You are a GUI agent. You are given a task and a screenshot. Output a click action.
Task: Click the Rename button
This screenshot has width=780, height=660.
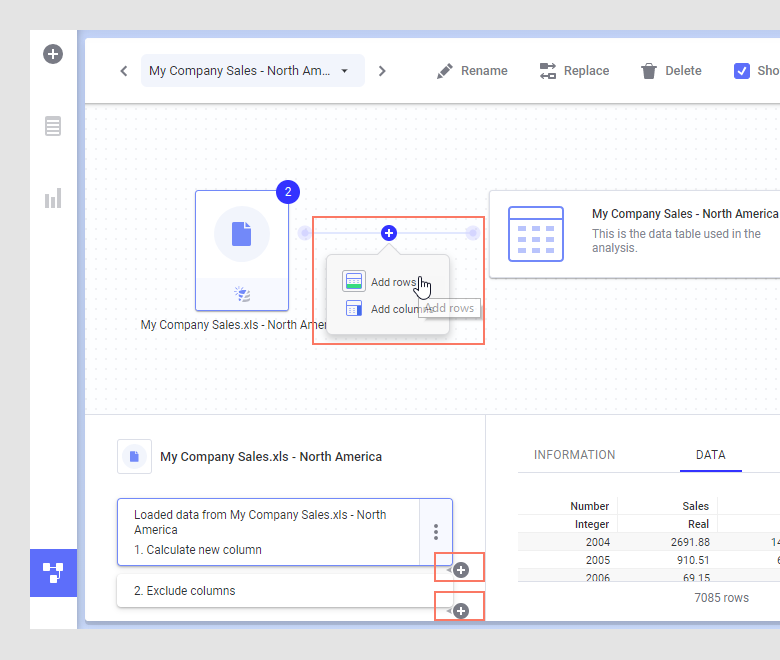pyautogui.click(x=472, y=71)
